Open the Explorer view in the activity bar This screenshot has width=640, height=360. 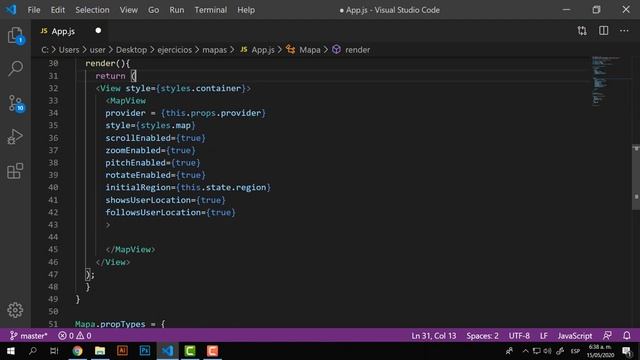[x=15, y=36]
